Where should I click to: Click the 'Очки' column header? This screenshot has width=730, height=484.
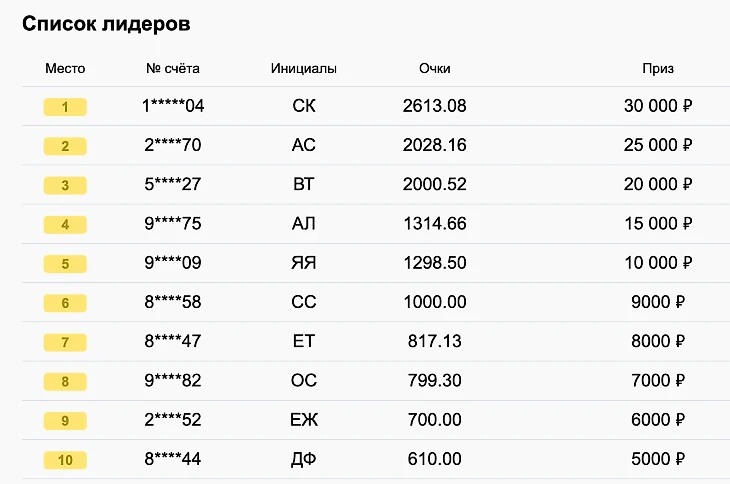point(435,69)
